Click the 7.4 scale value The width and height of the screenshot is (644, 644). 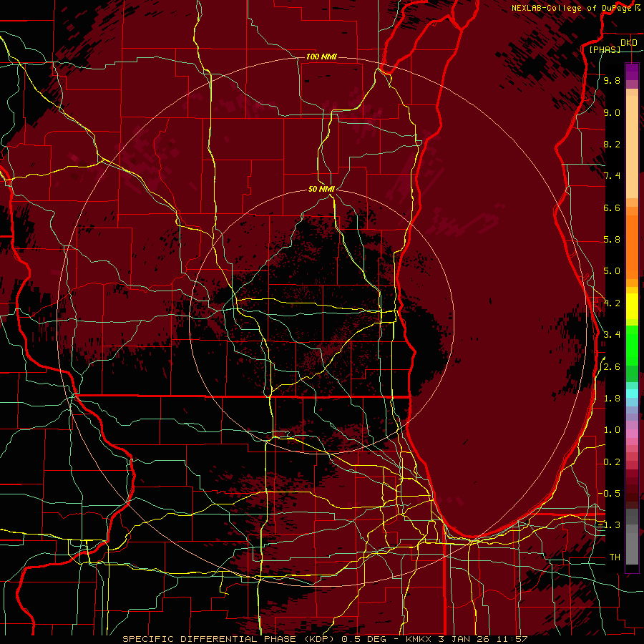pyautogui.click(x=612, y=176)
